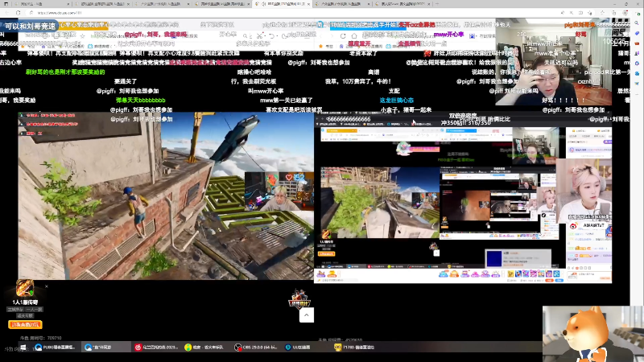Click the home icon in streamed toolbar
Screen dimensions: 644x362
[x=354, y=35]
